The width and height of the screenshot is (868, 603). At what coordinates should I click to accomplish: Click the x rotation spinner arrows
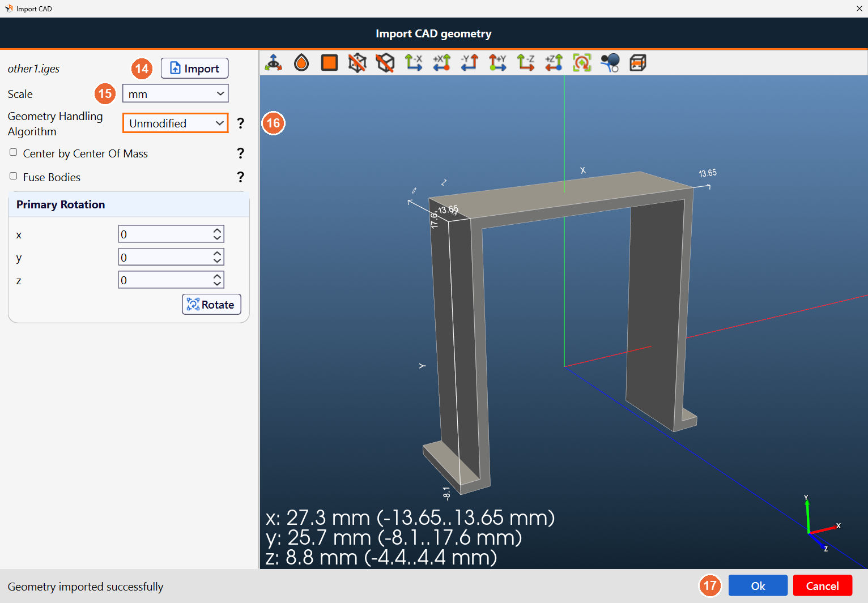pyautogui.click(x=218, y=234)
